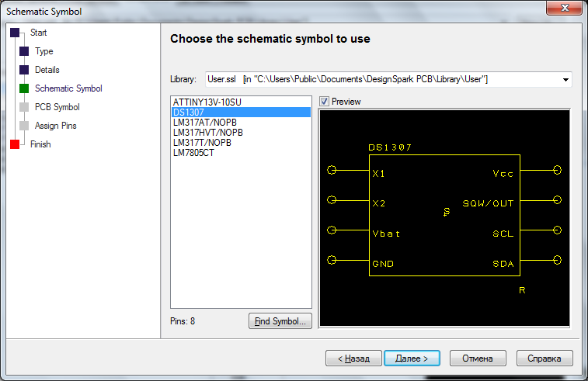Click the Отмена cancel button
Viewport: 588px width, 381px height.
[x=478, y=358]
